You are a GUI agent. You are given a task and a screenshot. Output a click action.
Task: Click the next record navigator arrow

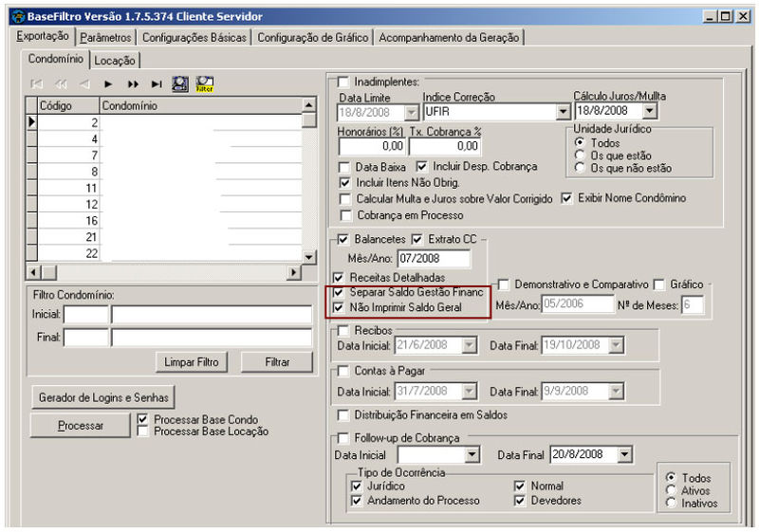(109, 84)
